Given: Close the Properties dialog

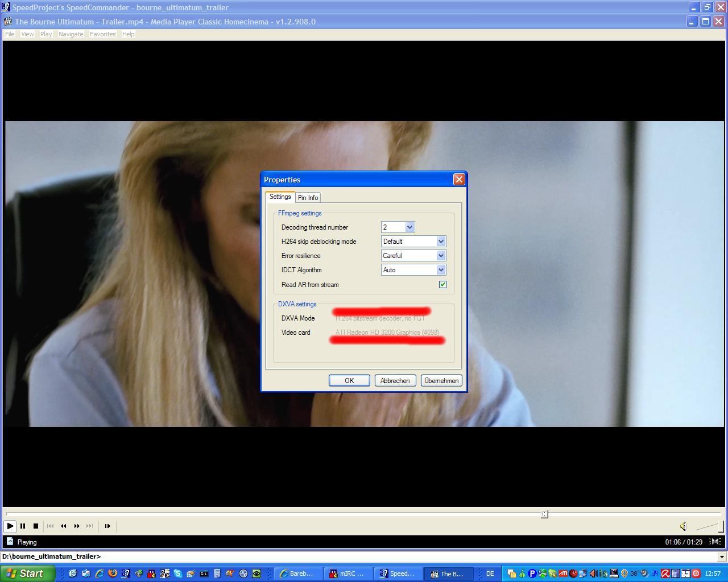Looking at the screenshot, I should [x=459, y=180].
